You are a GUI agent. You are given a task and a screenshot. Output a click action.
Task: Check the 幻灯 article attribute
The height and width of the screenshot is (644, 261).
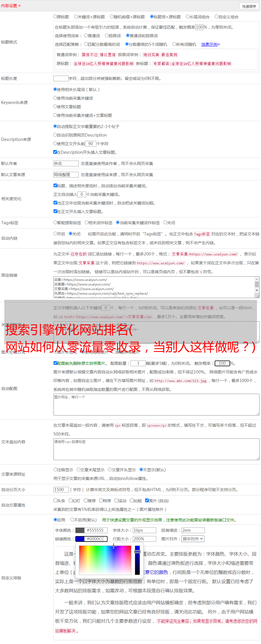coord(70,501)
